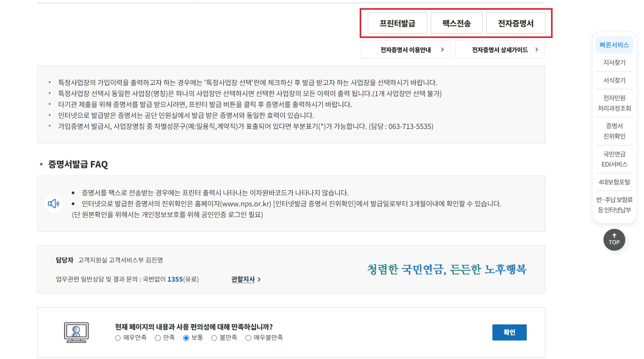This screenshot has width=644, height=359.
Task: Select the 불만족 radio button
Action: (x=214, y=338)
